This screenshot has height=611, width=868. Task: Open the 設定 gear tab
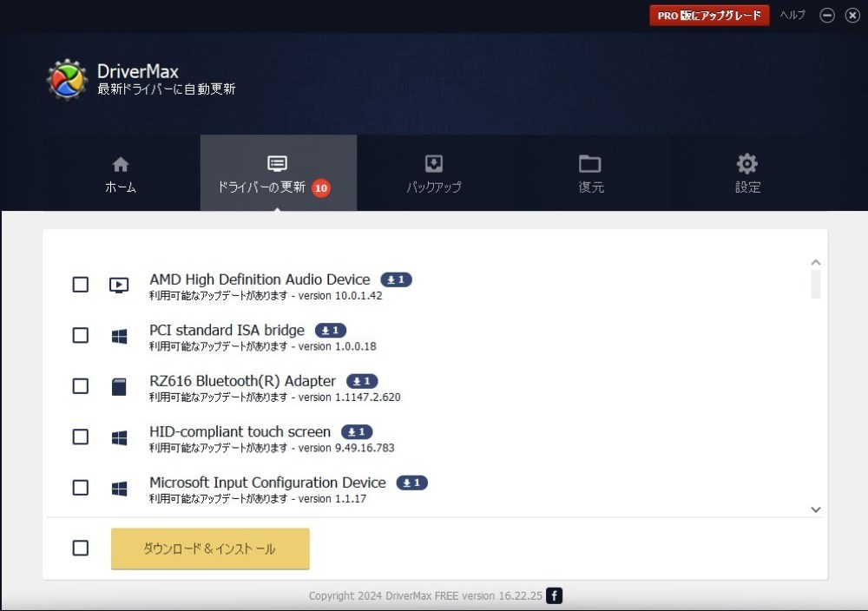click(747, 174)
